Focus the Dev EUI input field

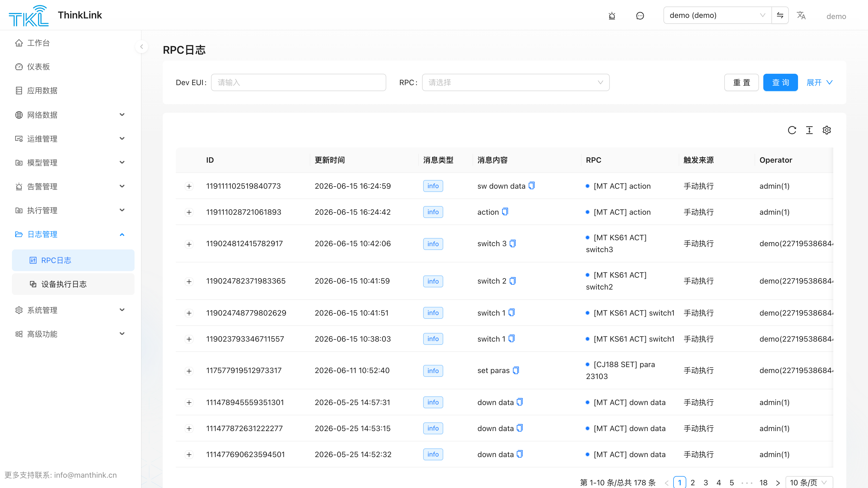coord(299,82)
